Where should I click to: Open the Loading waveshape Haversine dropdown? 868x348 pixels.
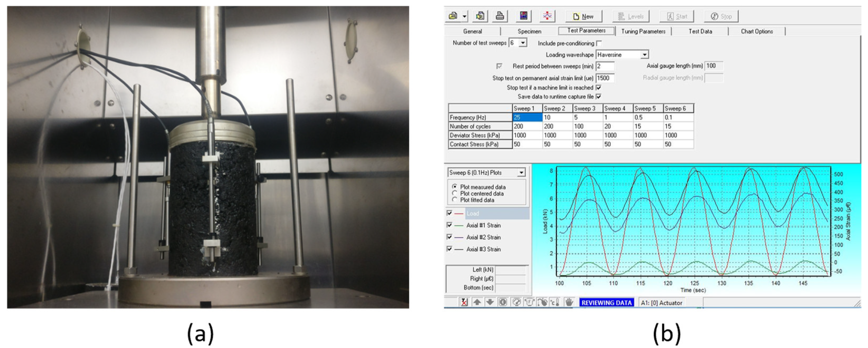(644, 55)
